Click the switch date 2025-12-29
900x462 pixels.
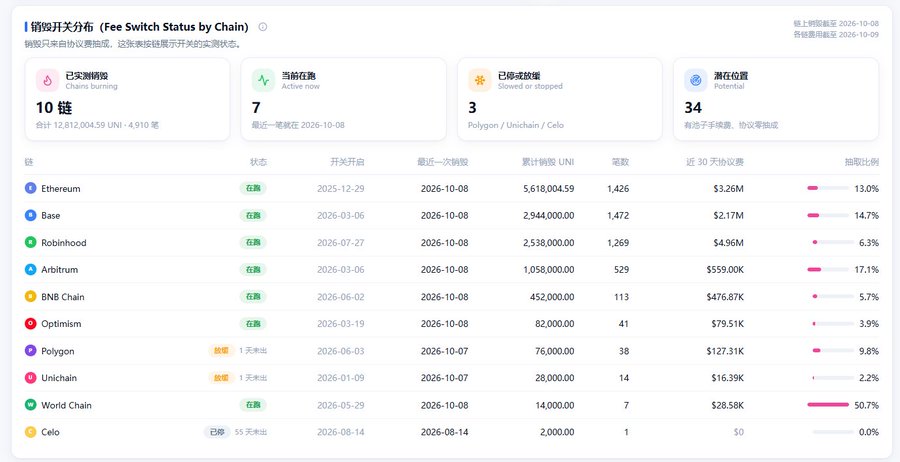[x=341, y=188]
